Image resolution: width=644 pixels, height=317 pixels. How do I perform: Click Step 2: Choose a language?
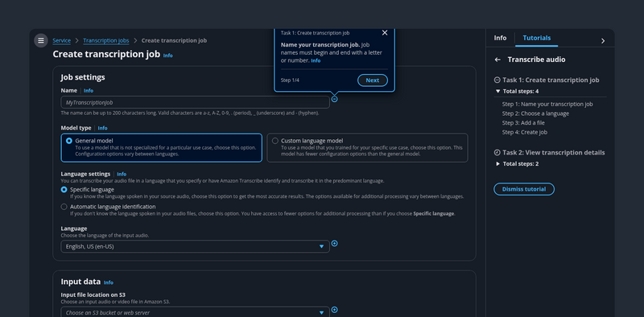point(535,113)
